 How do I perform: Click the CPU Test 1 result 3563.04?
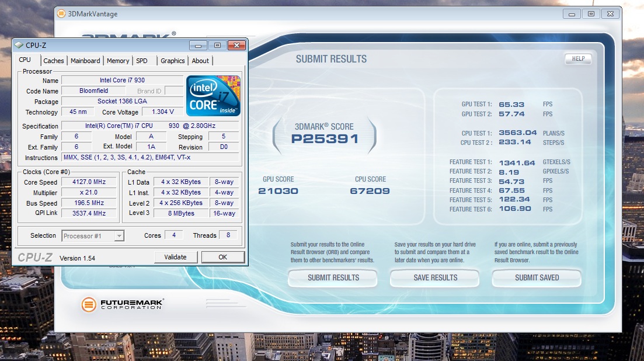coord(517,133)
